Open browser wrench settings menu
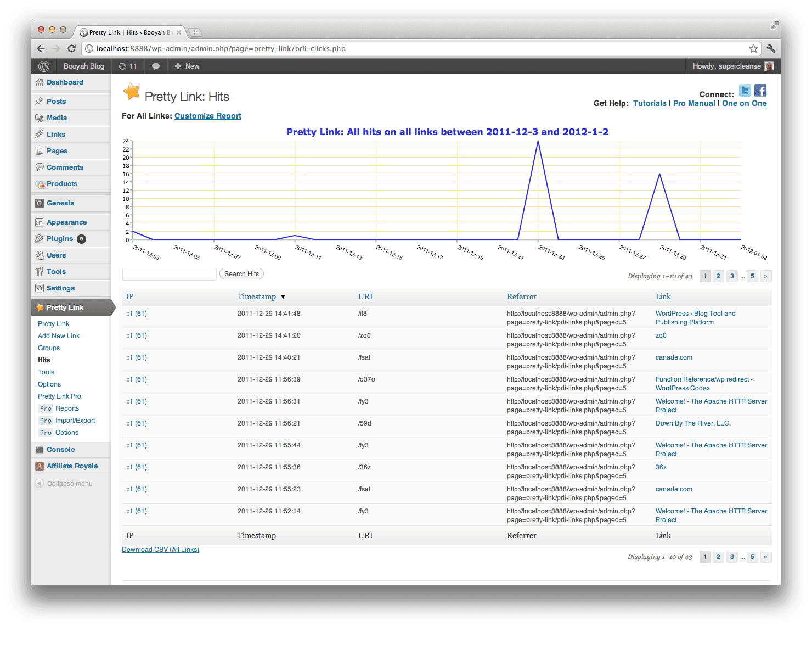The height and width of the screenshot is (666, 812). 771,48
